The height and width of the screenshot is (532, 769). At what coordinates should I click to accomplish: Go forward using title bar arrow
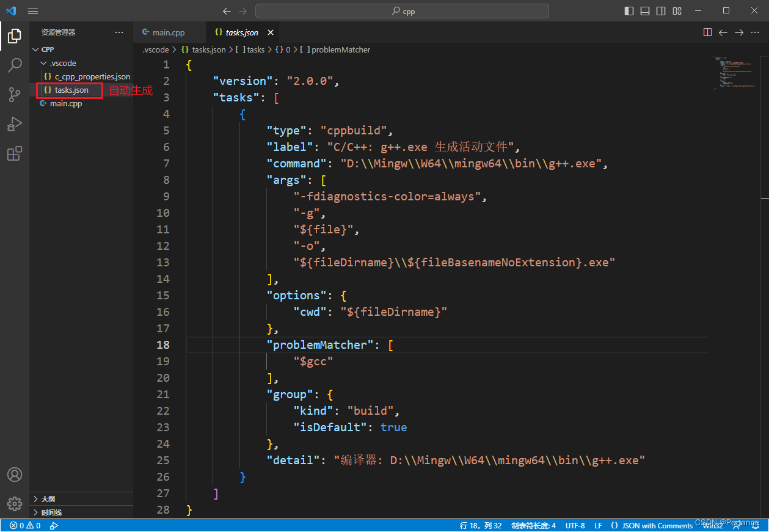(243, 11)
